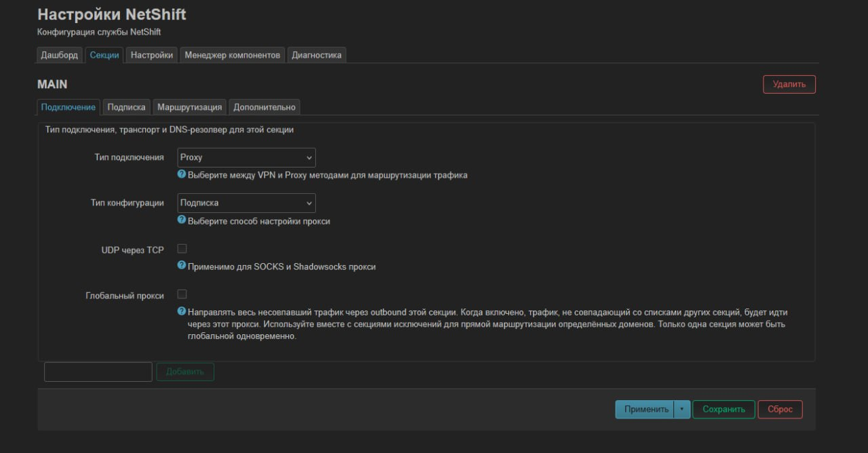868x453 pixels.
Task: Click the Применить button
Action: coord(645,410)
